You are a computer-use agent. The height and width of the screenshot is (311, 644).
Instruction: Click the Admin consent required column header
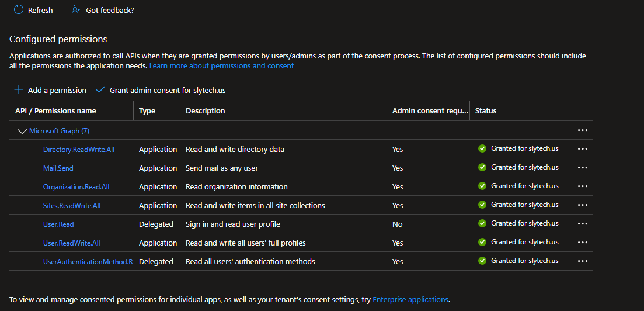click(x=430, y=110)
